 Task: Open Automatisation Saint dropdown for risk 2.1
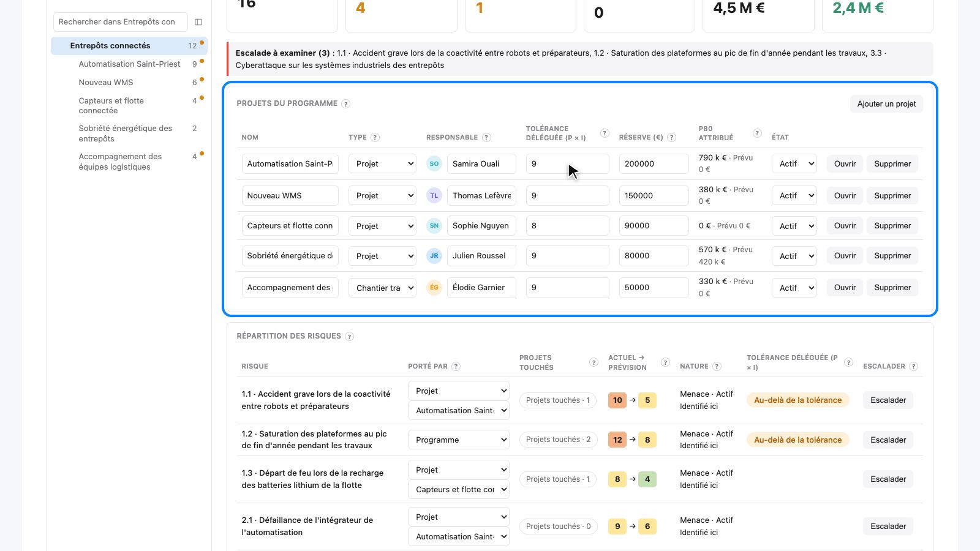pyautogui.click(x=459, y=537)
